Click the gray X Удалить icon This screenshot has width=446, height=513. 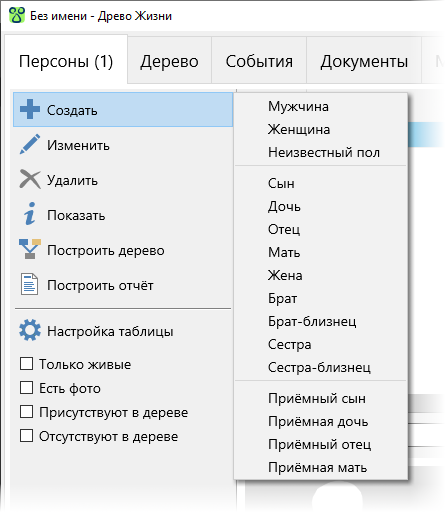click(30, 179)
